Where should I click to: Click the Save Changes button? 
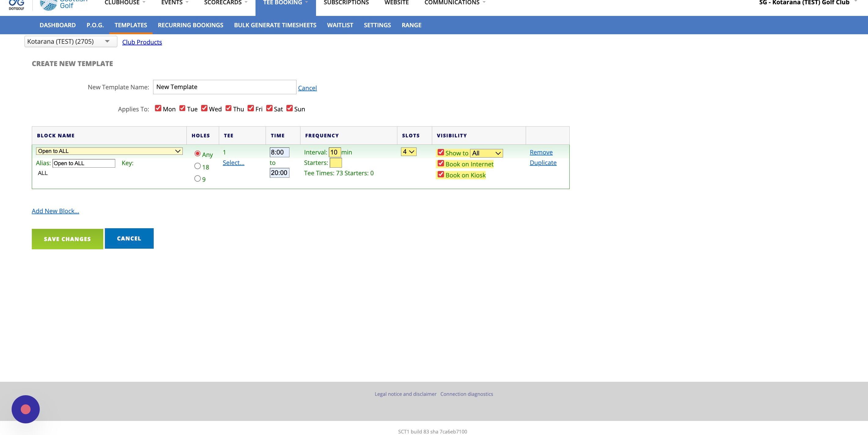click(x=67, y=239)
